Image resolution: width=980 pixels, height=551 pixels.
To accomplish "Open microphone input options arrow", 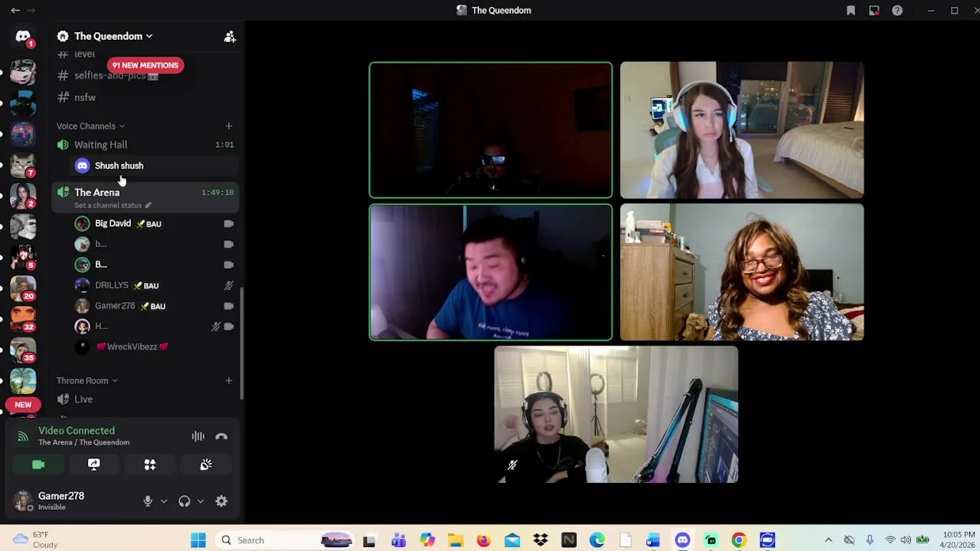I will [x=164, y=501].
